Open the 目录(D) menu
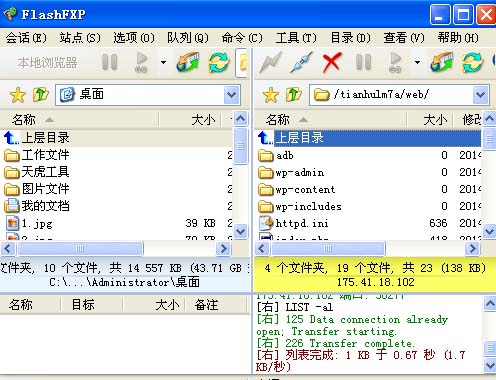This screenshot has height=380, width=496. 350,38
